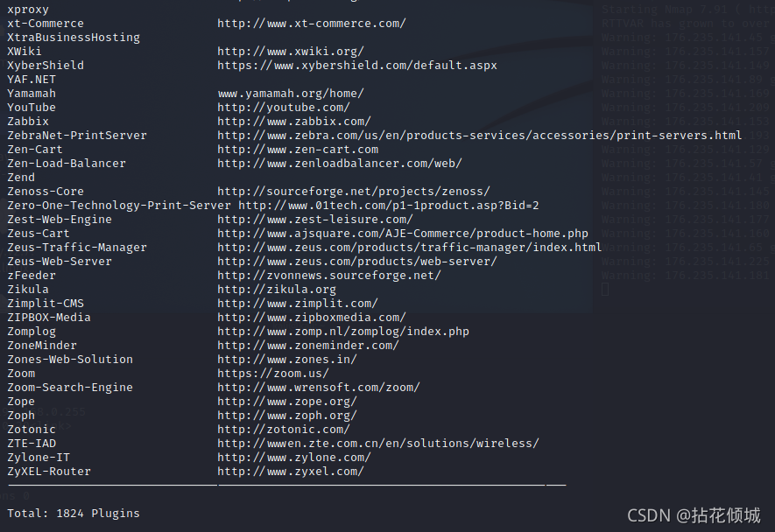Click the Zend plugin entry
The height and width of the screenshot is (532, 775).
coord(21,178)
